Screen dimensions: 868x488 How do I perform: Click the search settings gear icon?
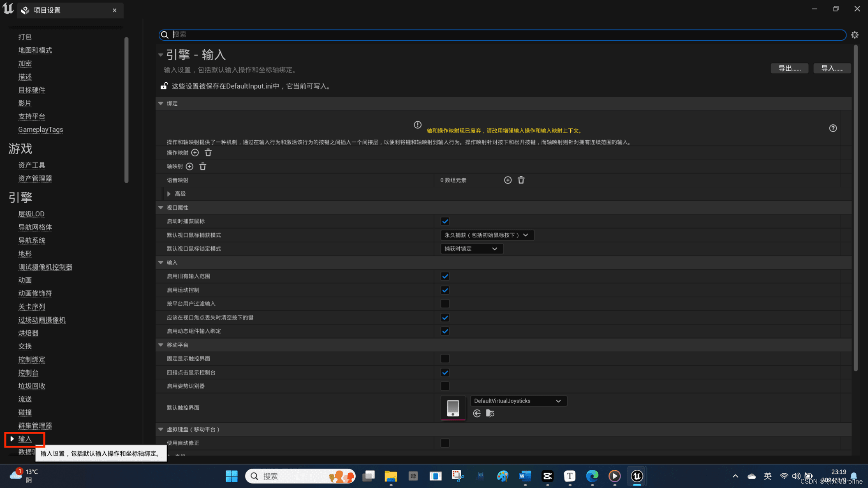(855, 35)
